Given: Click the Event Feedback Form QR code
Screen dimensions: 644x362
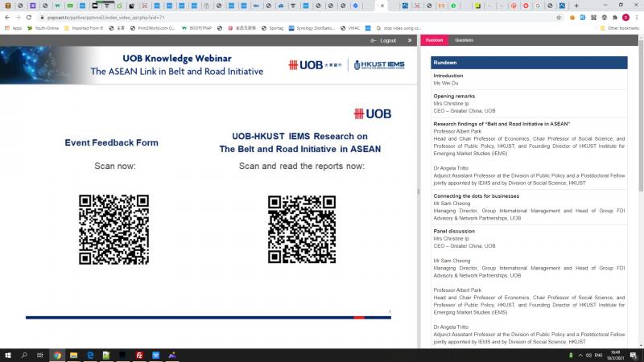Looking at the screenshot, I should coord(114,229).
